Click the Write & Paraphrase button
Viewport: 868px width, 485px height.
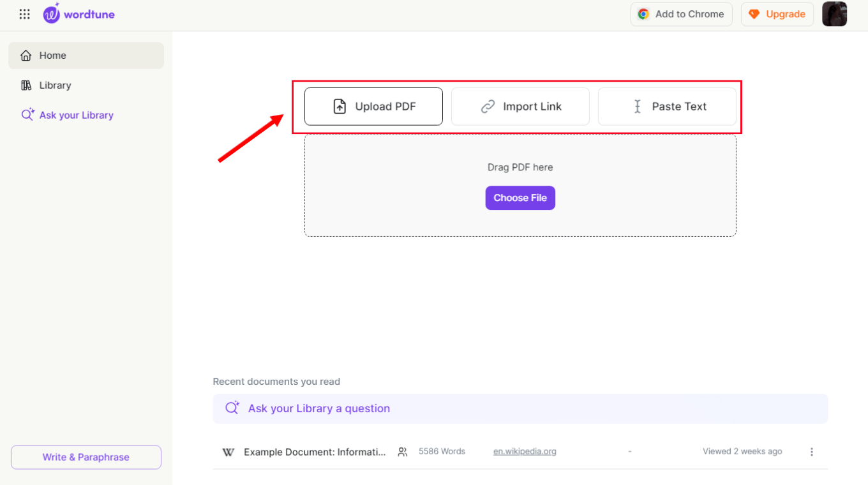[86, 457]
